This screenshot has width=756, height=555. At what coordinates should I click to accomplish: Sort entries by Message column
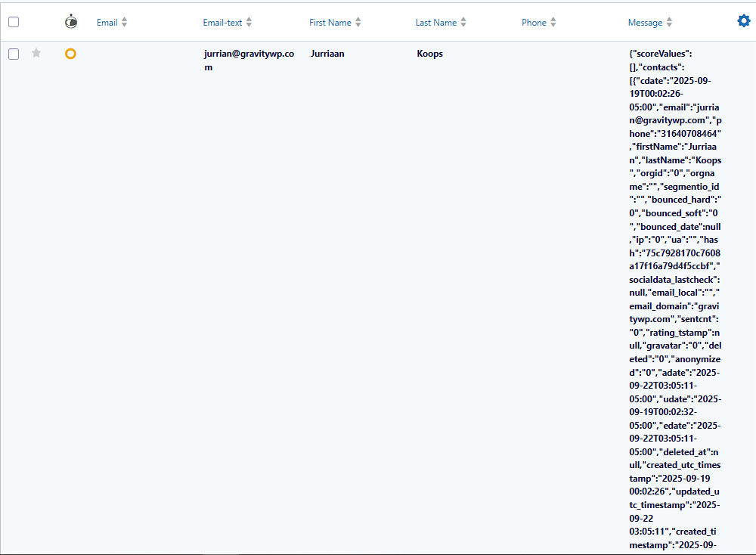coord(645,23)
